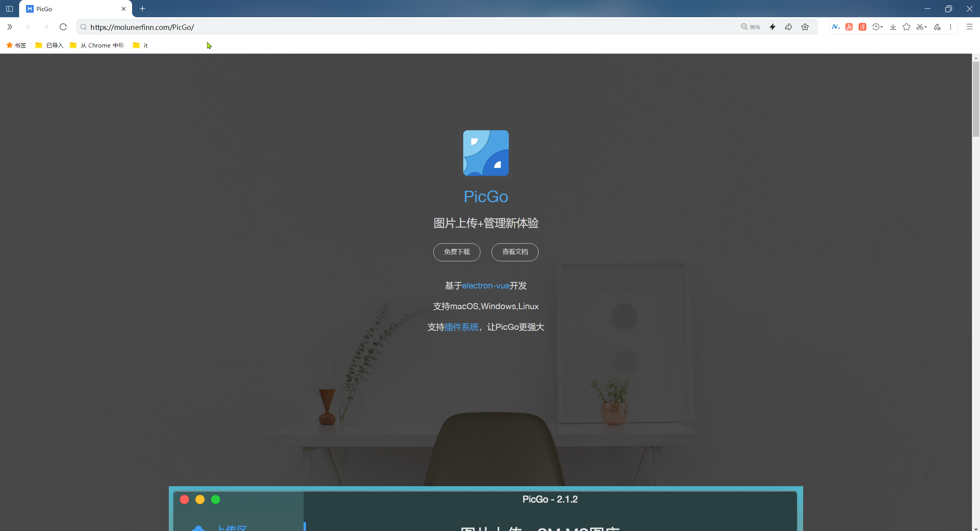
Task: Click the 95% zoom indicator
Action: (x=751, y=27)
